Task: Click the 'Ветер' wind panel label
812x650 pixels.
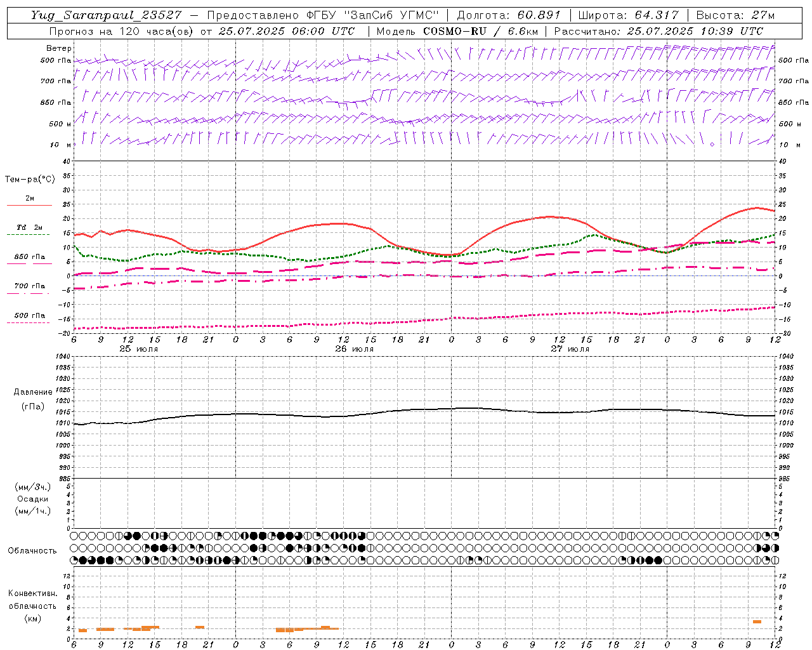Action: pos(59,48)
